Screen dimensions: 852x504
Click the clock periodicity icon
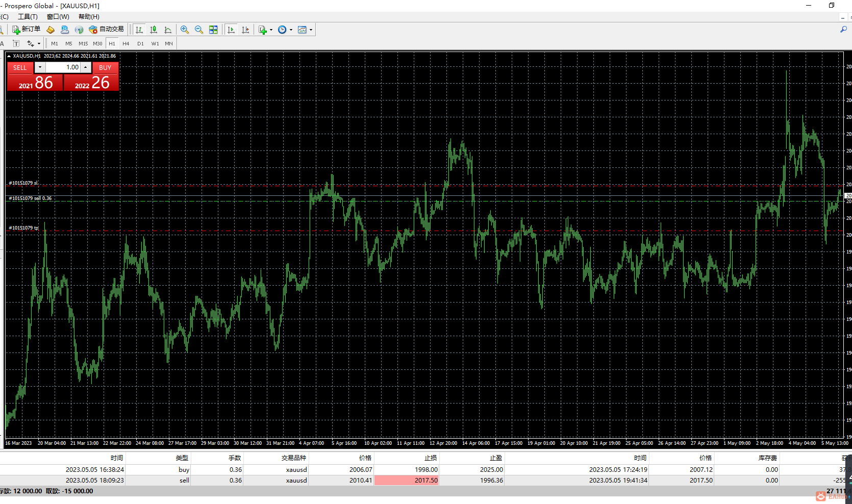tap(282, 30)
